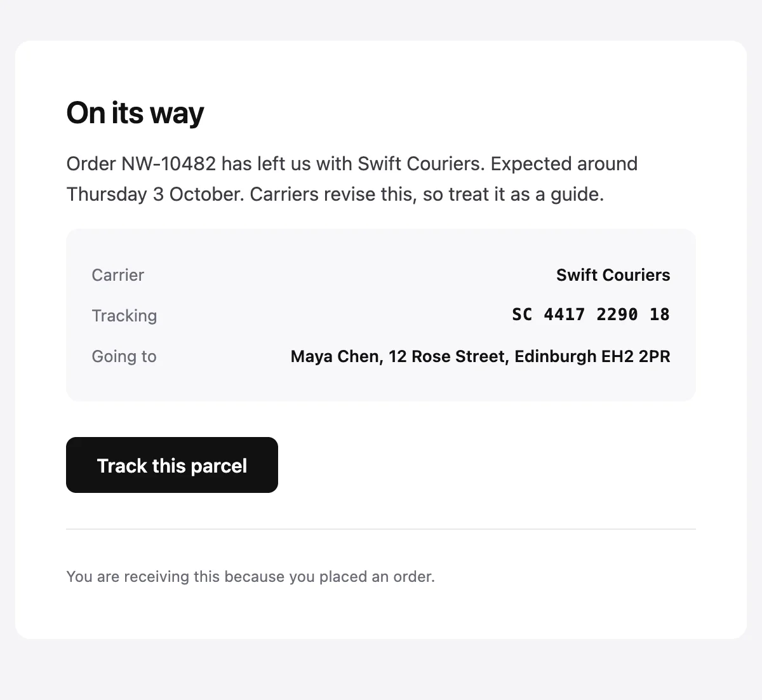Viewport: 762px width, 700px height.
Task: Click the expected date Thursday 3 October
Action: tap(155, 194)
